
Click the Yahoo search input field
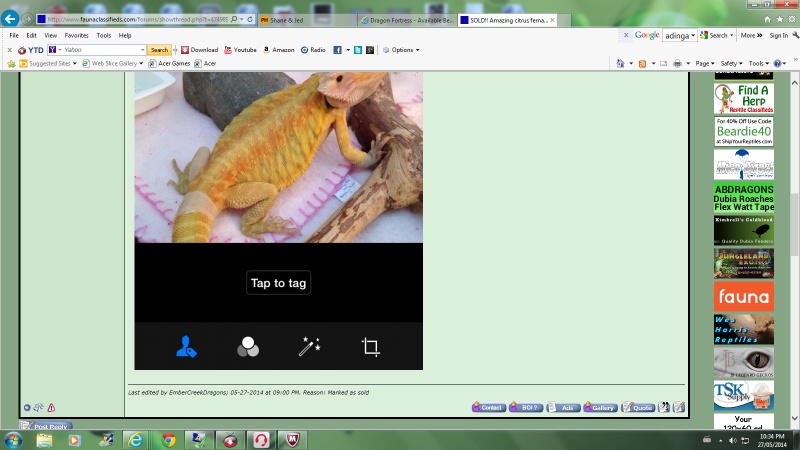coord(101,50)
